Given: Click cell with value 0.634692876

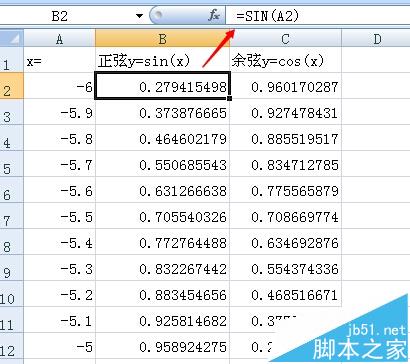Looking at the screenshot, I should click(285, 242).
